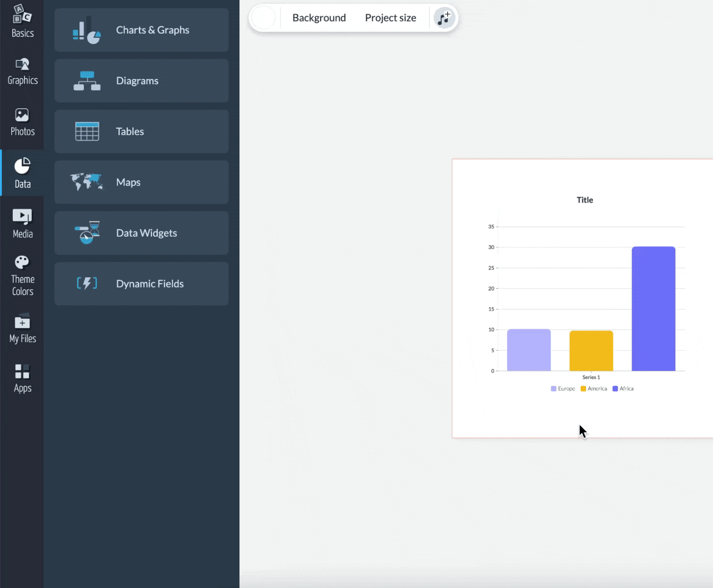The width and height of the screenshot is (714, 588).
Task: Select the tall purple Africa bar
Action: click(653, 309)
